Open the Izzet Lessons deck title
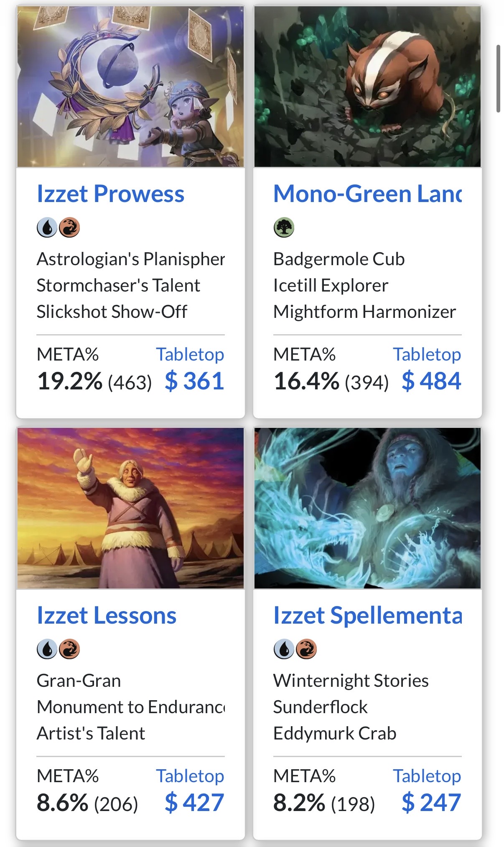This screenshot has height=847, width=504. coord(107,616)
